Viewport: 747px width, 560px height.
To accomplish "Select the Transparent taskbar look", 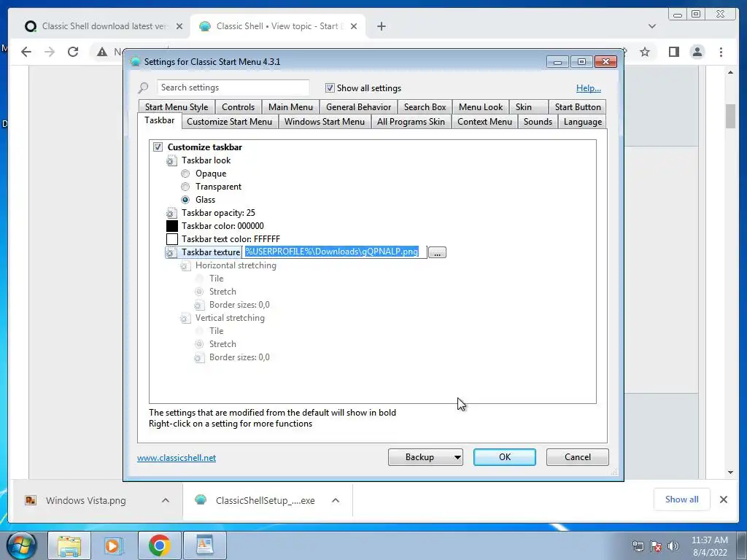I will click(x=185, y=187).
